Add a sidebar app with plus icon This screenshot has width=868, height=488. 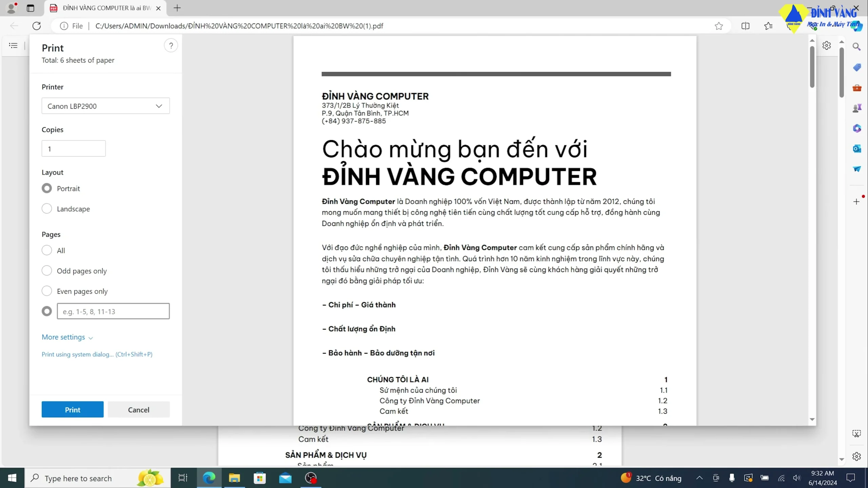[x=856, y=202]
